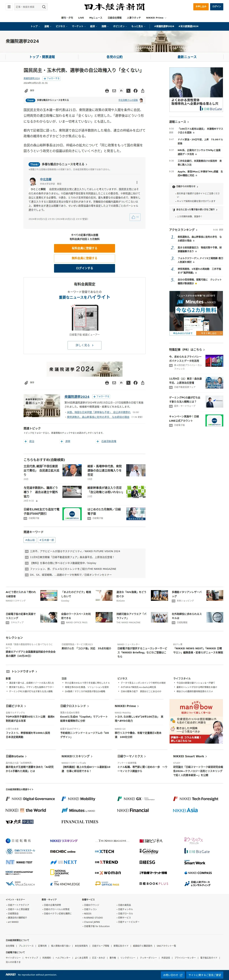Click the print icon under the headline
Screen dimensions: 229x980
click(107, 91)
